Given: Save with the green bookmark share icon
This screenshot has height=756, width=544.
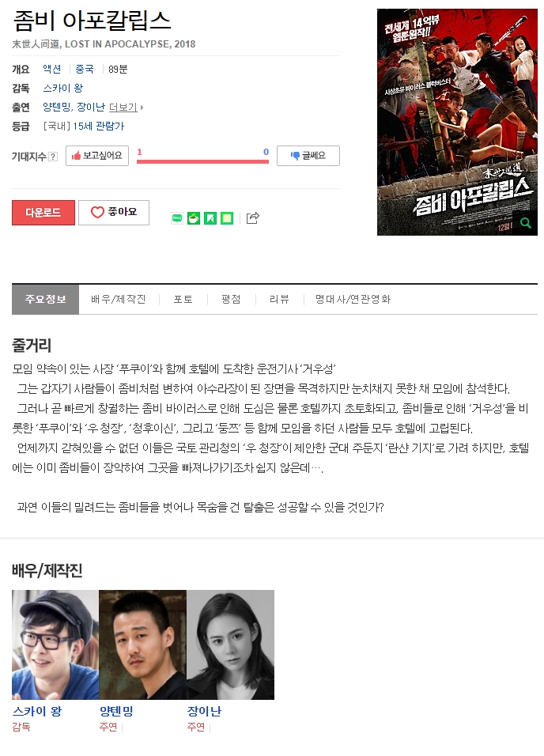Looking at the screenshot, I should 210,218.
